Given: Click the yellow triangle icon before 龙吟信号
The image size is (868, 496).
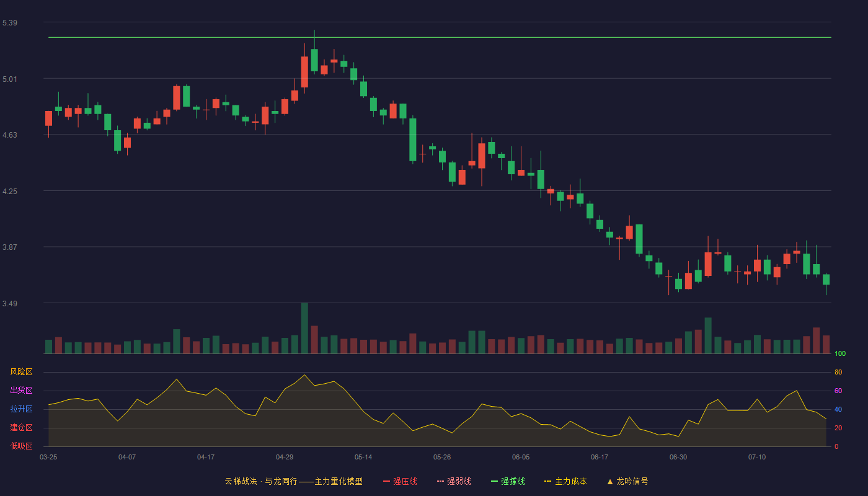Looking at the screenshot, I should (x=610, y=481).
